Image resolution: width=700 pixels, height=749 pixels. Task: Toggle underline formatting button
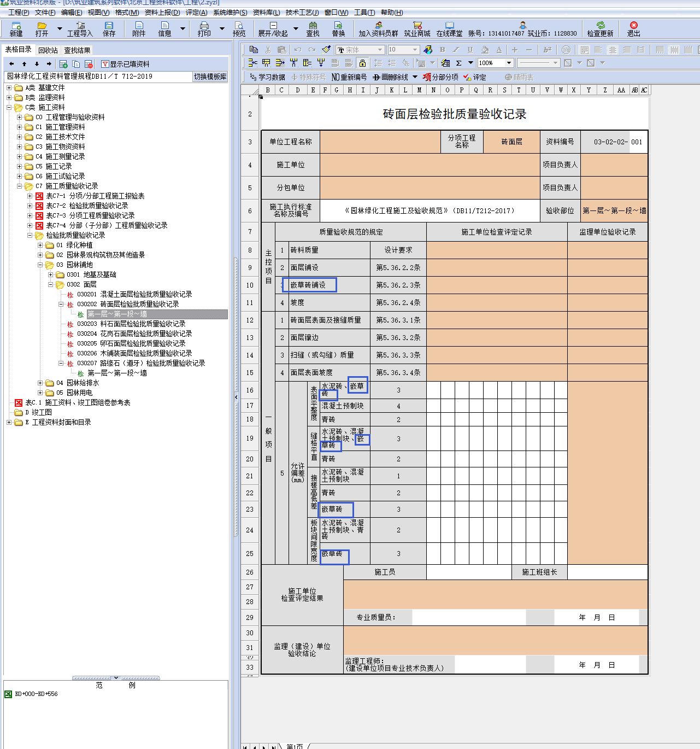click(470, 50)
